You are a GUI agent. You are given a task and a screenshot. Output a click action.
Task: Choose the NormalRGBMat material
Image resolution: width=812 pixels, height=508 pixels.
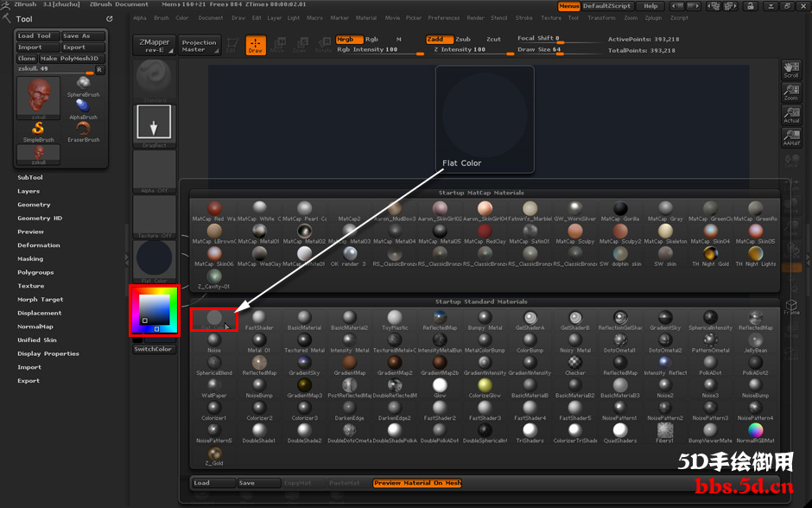tap(755, 433)
